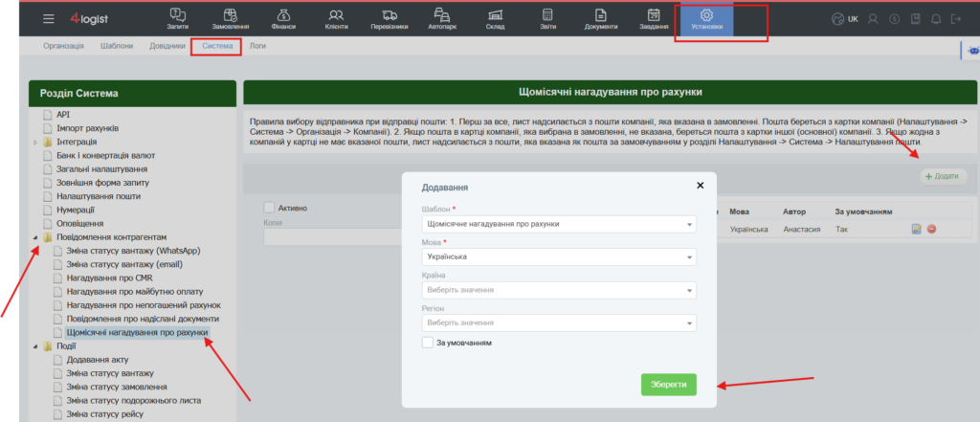The height and width of the screenshot is (422, 980).
Task: Click the red delete icon in table row
Action: tap(931, 230)
